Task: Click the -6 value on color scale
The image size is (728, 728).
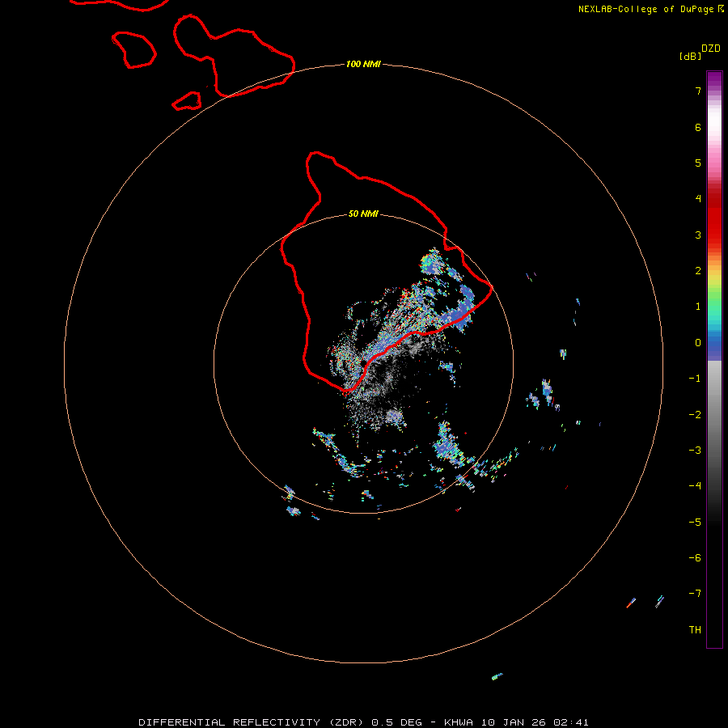Action: pyautogui.click(x=695, y=558)
